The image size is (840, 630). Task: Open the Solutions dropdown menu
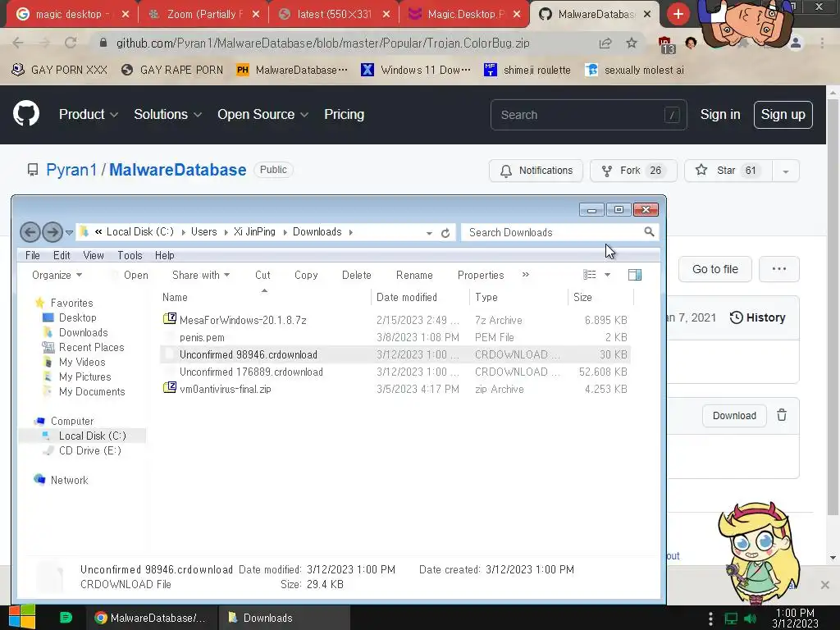pos(167,114)
